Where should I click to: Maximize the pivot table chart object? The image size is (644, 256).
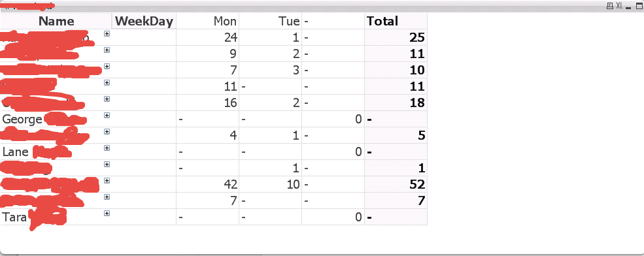[x=639, y=6]
